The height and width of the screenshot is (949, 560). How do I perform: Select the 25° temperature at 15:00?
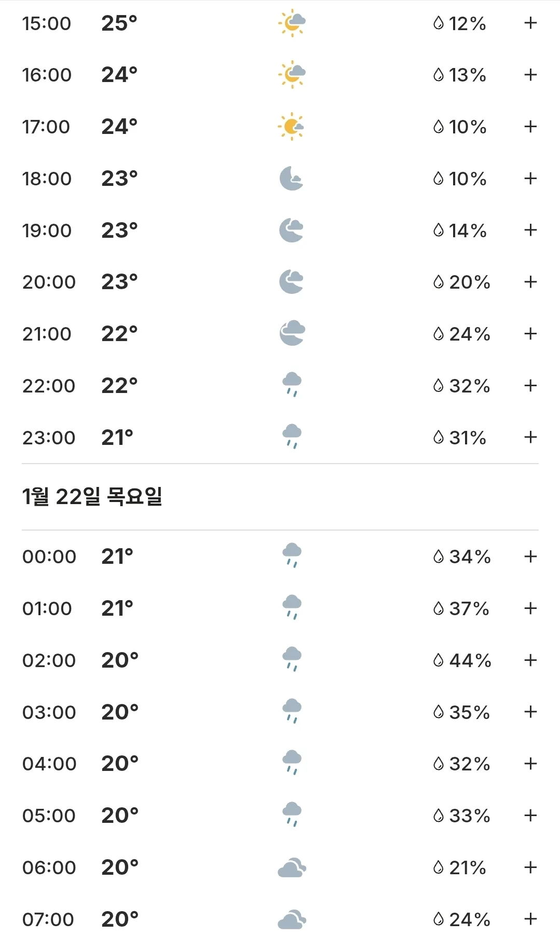119,23
